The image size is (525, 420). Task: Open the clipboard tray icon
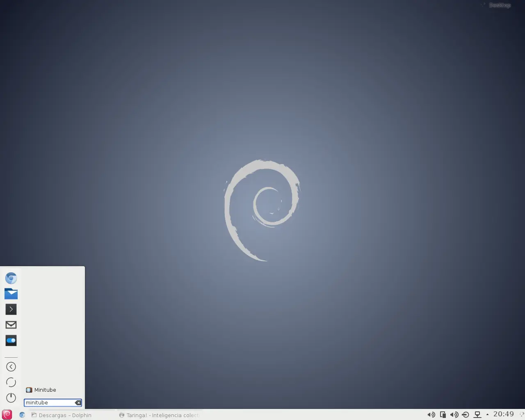443,415
